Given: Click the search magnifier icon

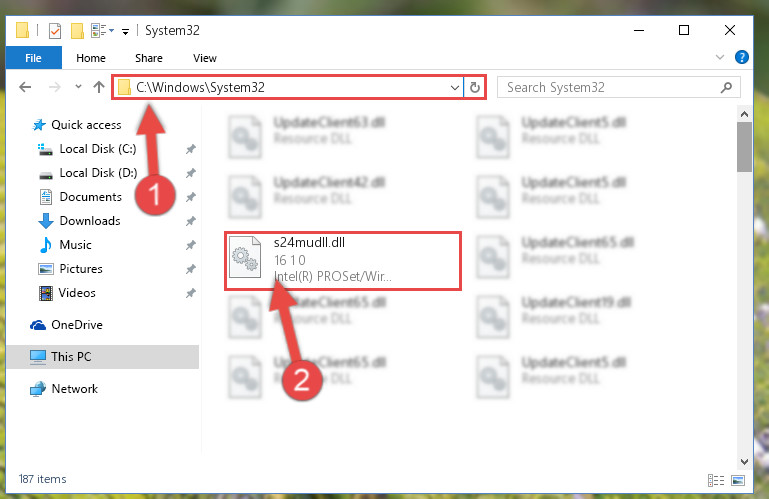Looking at the screenshot, I should click(726, 87).
